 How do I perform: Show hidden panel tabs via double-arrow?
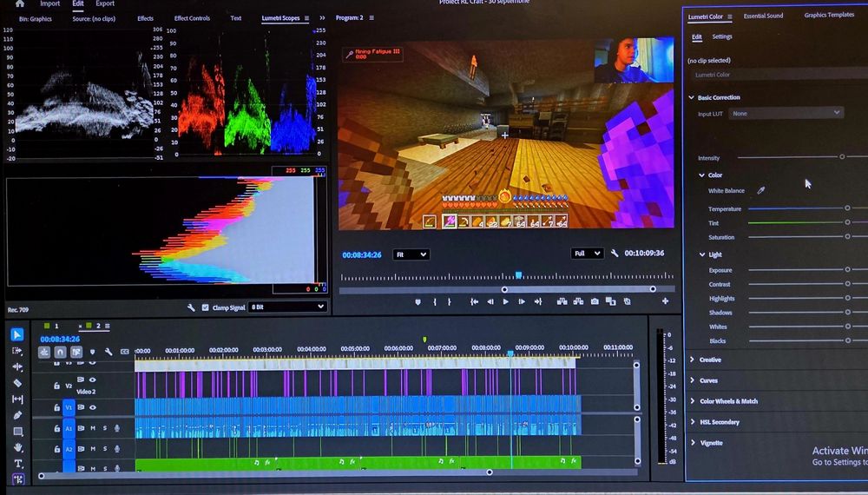(x=322, y=18)
